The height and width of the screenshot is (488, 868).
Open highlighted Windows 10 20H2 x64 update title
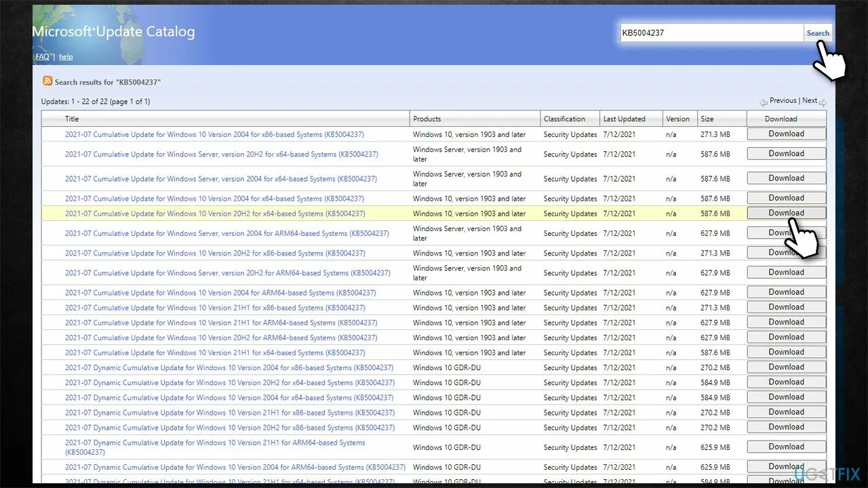coord(215,213)
